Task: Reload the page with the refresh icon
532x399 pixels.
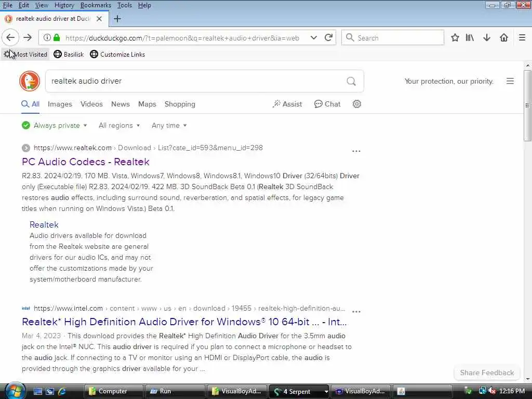Action: pos(328,37)
